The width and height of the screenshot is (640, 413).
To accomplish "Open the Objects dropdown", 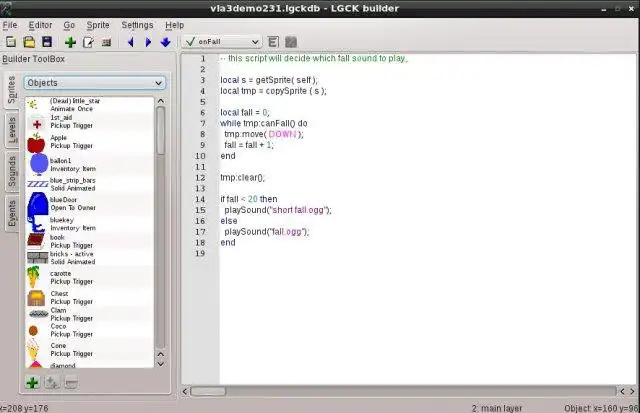I will [95, 83].
